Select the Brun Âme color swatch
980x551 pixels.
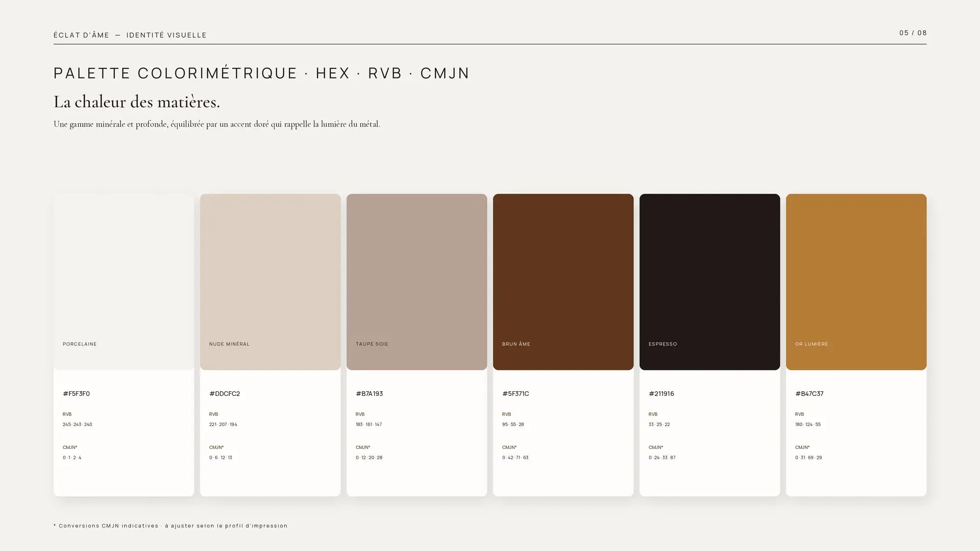pos(563,282)
